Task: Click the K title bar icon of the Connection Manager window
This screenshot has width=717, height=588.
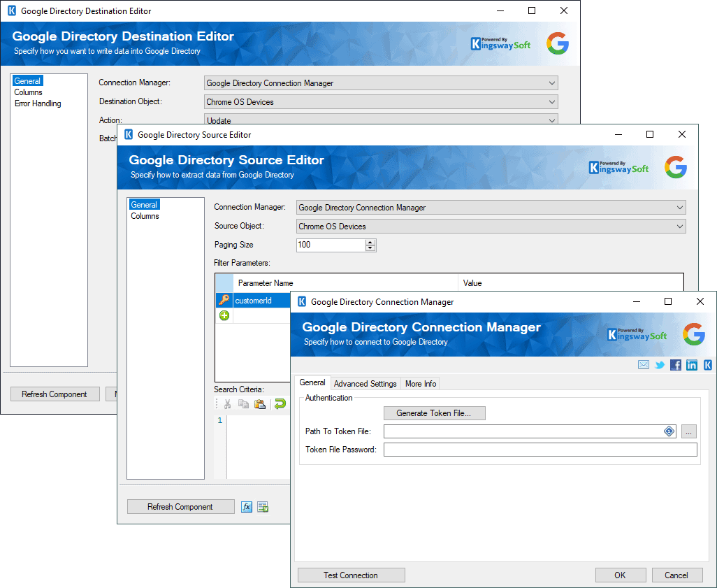Action: tap(302, 301)
